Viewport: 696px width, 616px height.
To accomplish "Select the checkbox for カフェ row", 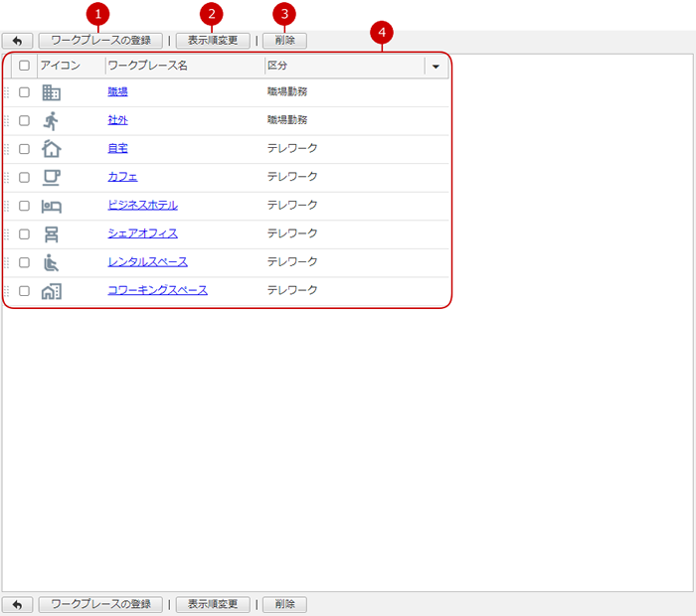I will [25, 177].
